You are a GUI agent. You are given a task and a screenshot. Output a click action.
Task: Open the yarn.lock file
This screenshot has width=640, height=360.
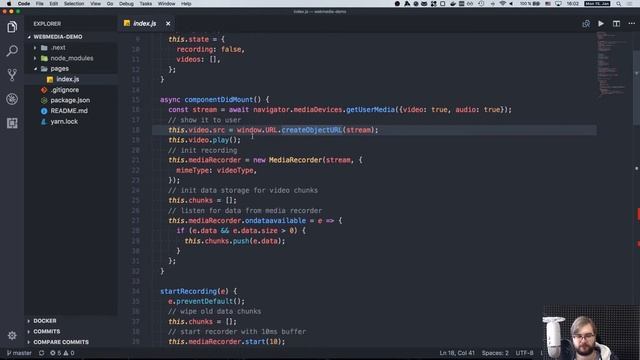71,122
